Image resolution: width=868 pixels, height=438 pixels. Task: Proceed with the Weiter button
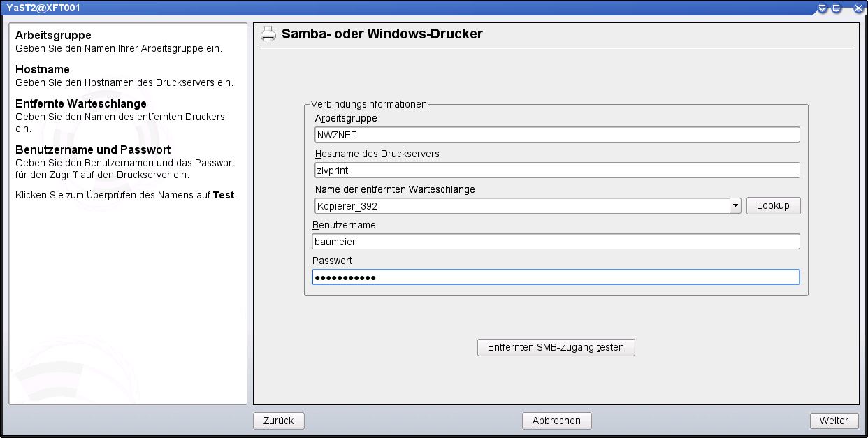[x=834, y=421]
